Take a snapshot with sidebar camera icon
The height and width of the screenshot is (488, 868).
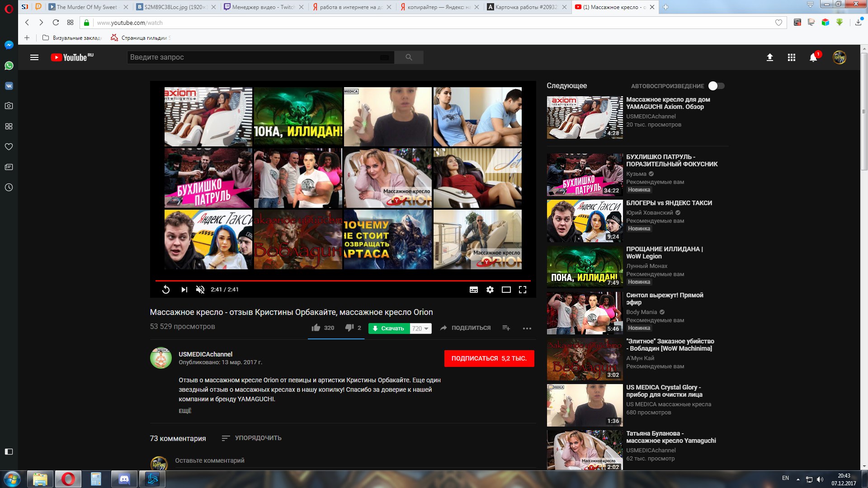pyautogui.click(x=9, y=106)
